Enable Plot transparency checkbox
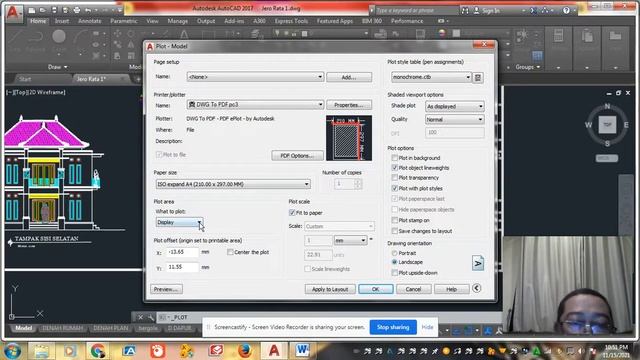This screenshot has width=640, height=360. pyautogui.click(x=394, y=178)
